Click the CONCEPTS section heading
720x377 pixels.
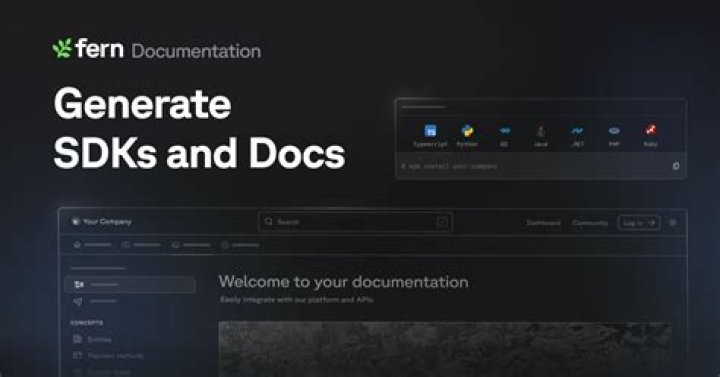point(87,323)
